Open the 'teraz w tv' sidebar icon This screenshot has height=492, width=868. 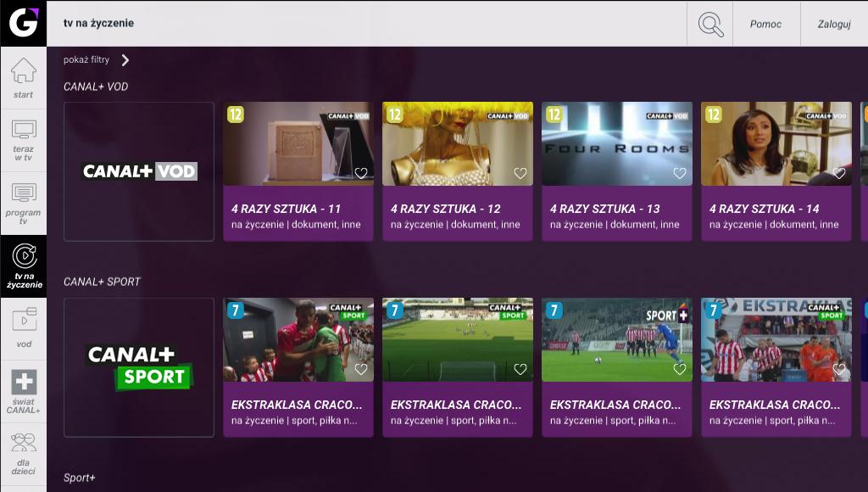click(x=24, y=130)
